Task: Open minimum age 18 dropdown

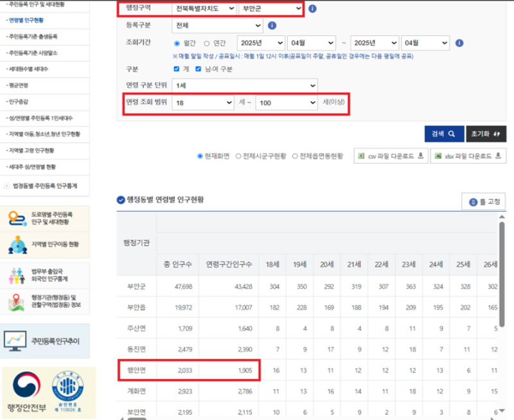Action: point(203,103)
